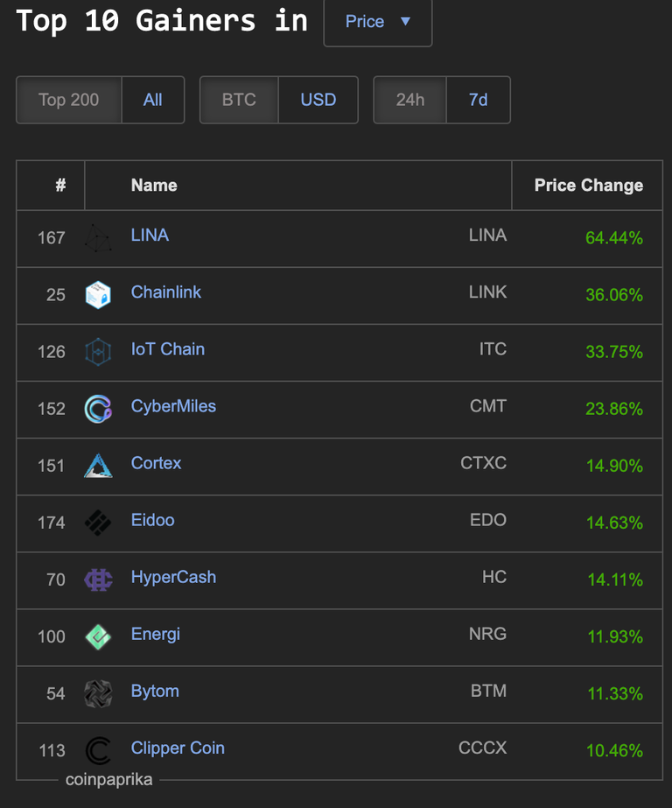
Task: Click the Clipper Coin logo
Action: (98, 751)
